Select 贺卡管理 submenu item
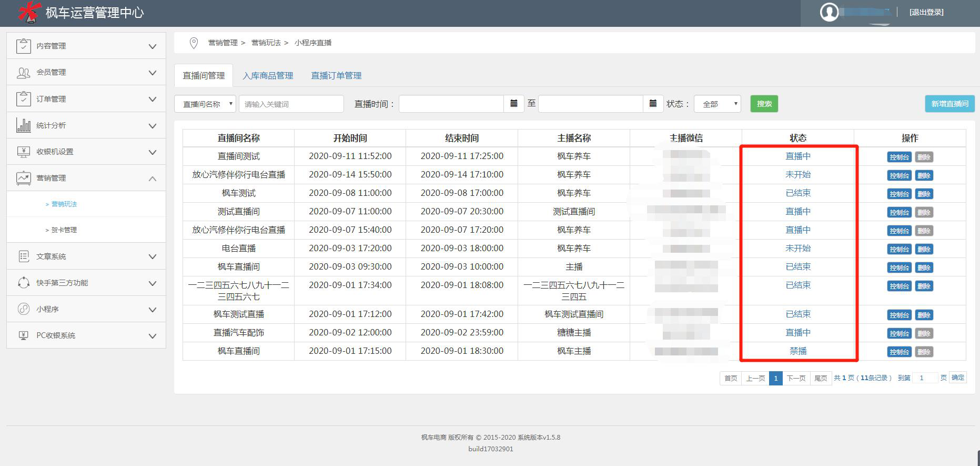Screen dimensions: 980x466 [x=64, y=230]
